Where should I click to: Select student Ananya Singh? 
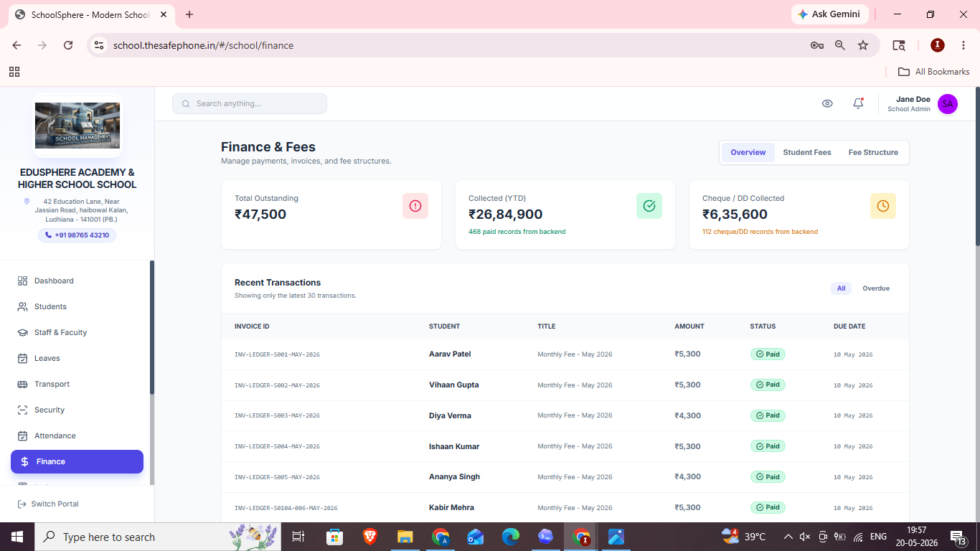(x=455, y=476)
